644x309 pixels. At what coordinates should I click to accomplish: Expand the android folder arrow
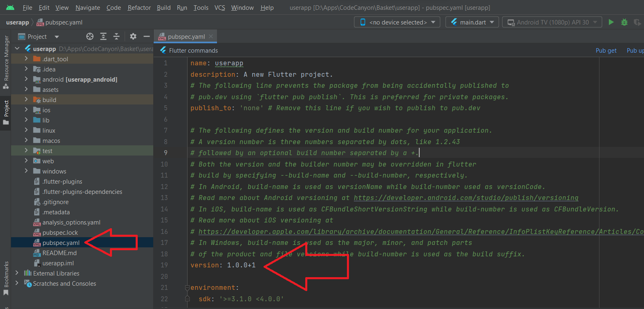26,79
